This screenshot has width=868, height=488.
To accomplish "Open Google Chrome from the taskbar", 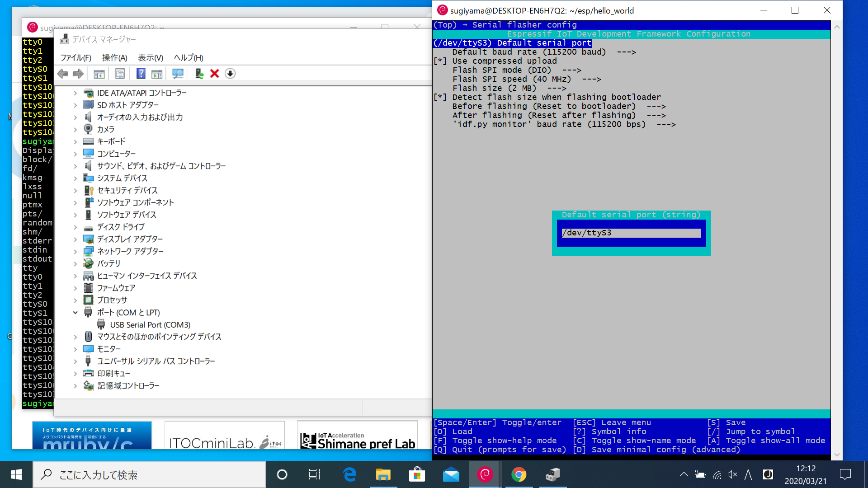I will point(519,474).
